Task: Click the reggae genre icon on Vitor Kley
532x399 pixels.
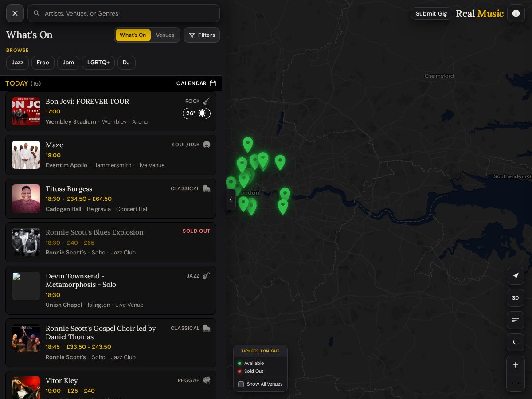Action: click(x=207, y=380)
